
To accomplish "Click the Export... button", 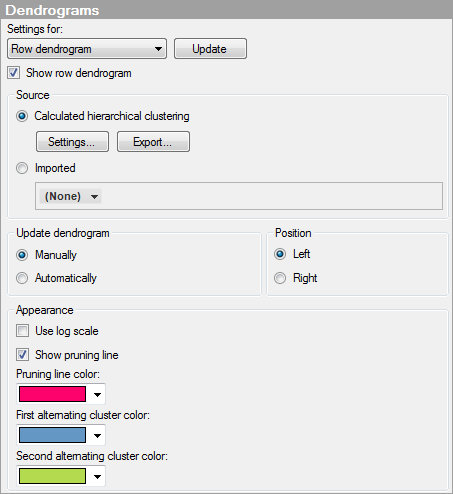I will (x=153, y=142).
